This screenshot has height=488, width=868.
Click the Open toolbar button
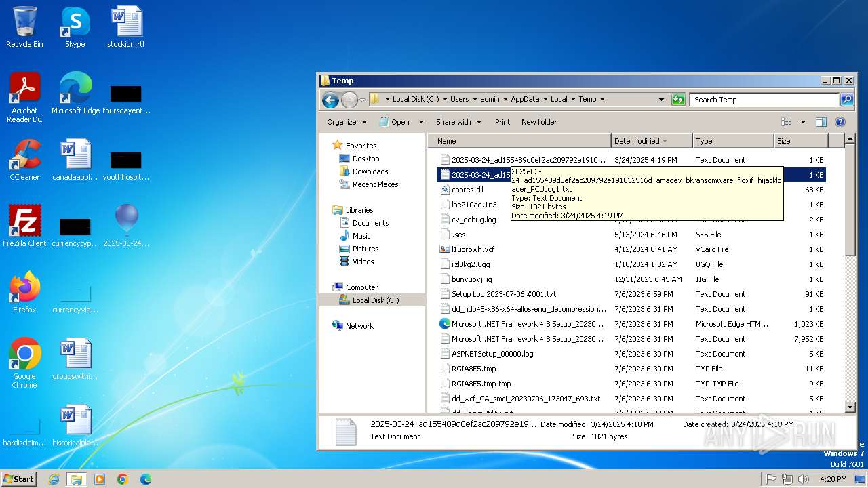pyautogui.click(x=395, y=122)
